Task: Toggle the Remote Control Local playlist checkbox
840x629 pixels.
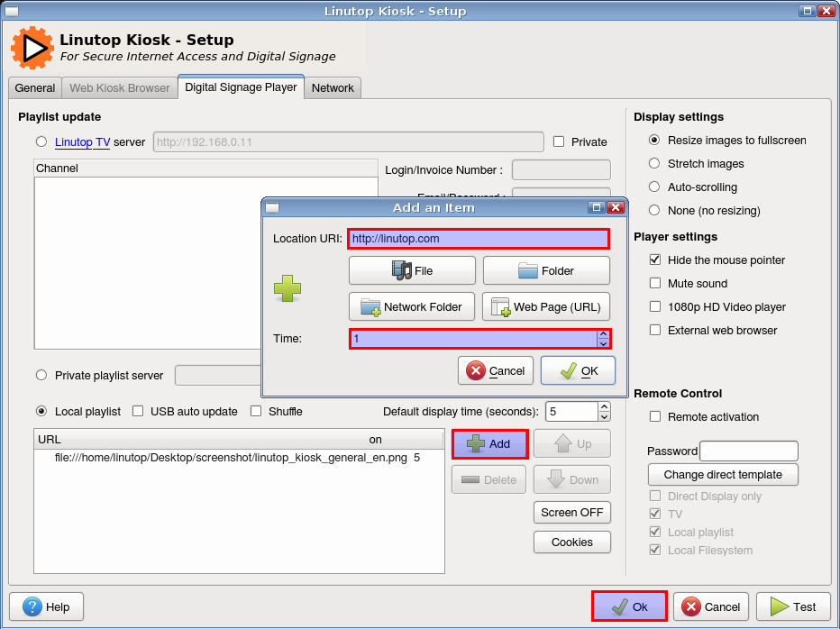Action: [x=655, y=532]
